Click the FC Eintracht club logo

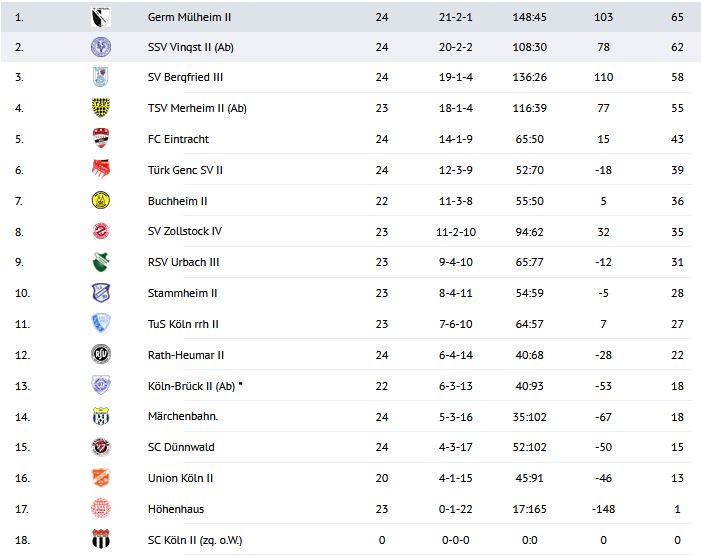tap(101, 139)
